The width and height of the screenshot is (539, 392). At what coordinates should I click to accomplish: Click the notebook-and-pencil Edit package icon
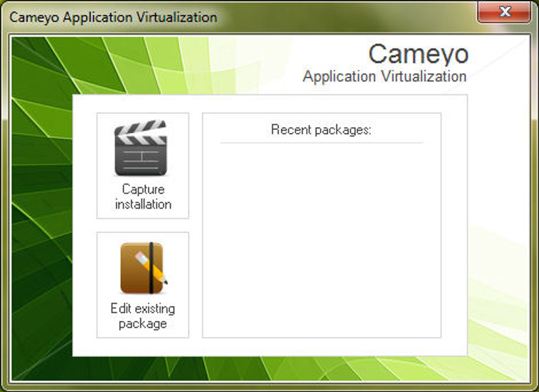[x=143, y=268]
